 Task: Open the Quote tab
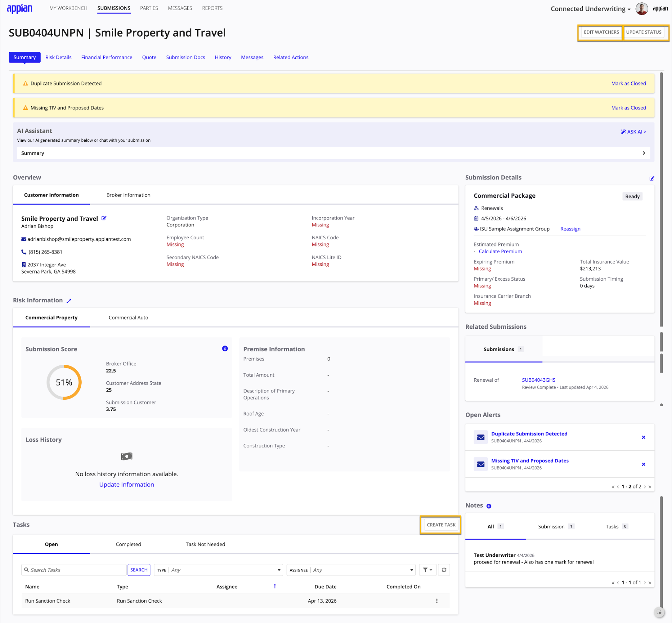149,57
